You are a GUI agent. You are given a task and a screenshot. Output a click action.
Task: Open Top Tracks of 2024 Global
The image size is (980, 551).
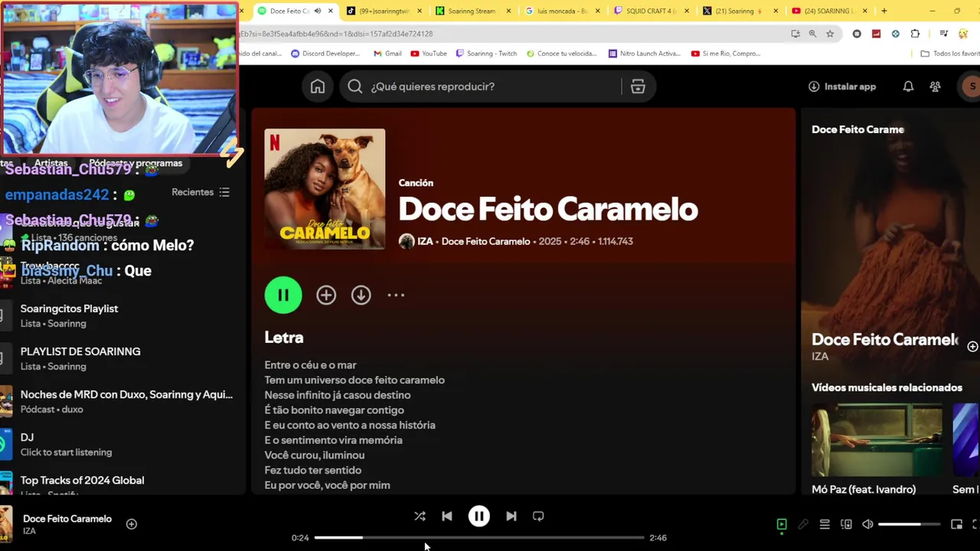click(122, 484)
